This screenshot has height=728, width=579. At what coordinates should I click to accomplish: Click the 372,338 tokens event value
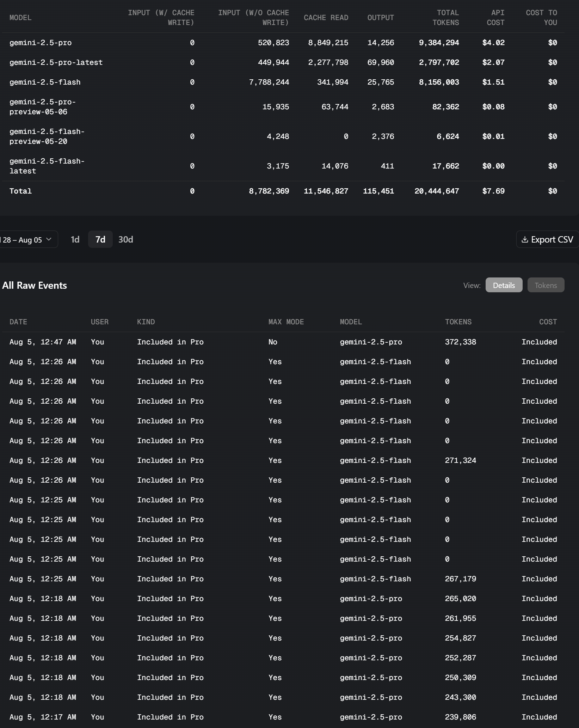[461, 342]
